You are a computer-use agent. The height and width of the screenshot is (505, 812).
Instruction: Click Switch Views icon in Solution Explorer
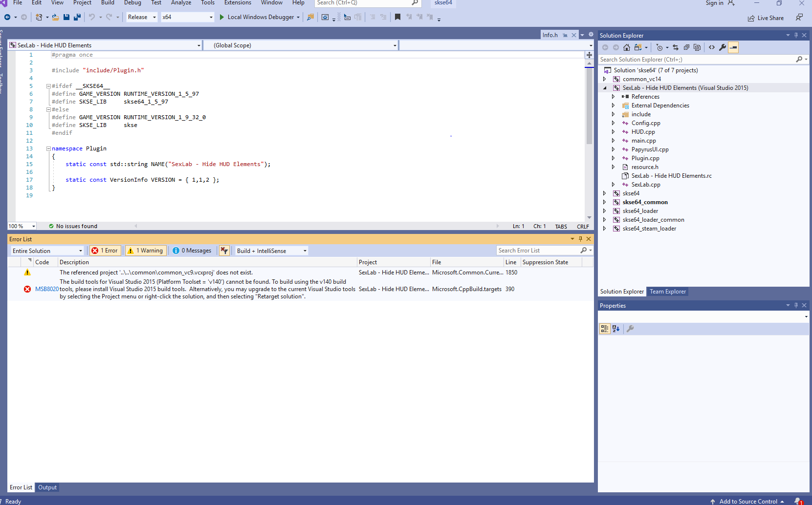point(638,47)
